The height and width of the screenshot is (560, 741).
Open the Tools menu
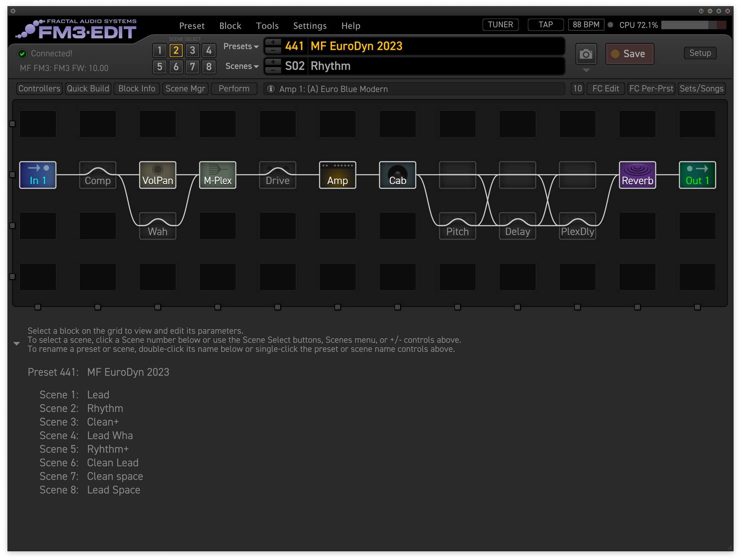(x=267, y=26)
